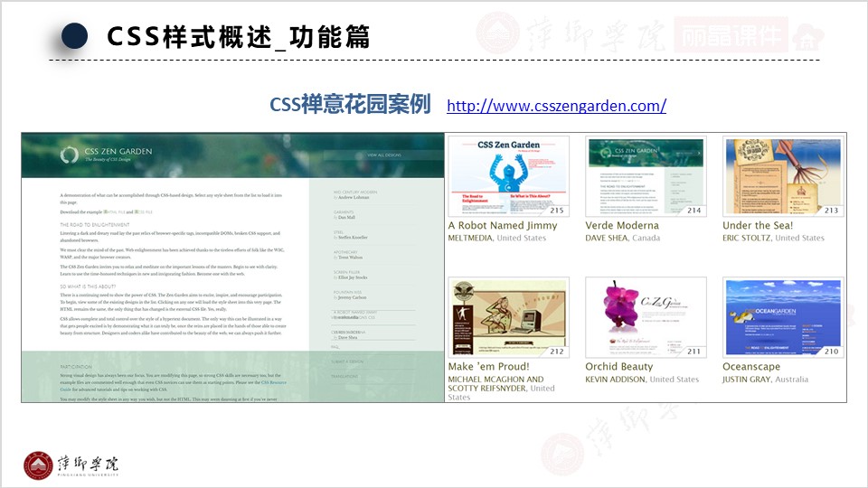Click the DAVE SHEA, Canada author line

(x=623, y=238)
